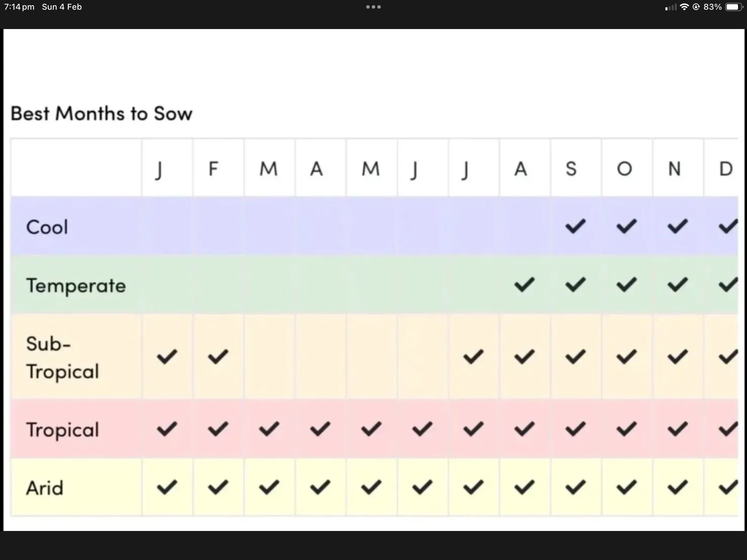Tap the three-dot multitasking indicator
This screenshot has width=747, height=560.
tap(373, 7)
